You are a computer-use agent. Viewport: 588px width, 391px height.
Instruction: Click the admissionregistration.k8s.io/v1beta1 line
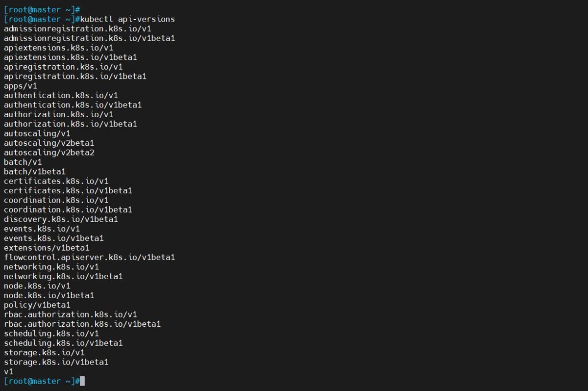[x=89, y=38]
